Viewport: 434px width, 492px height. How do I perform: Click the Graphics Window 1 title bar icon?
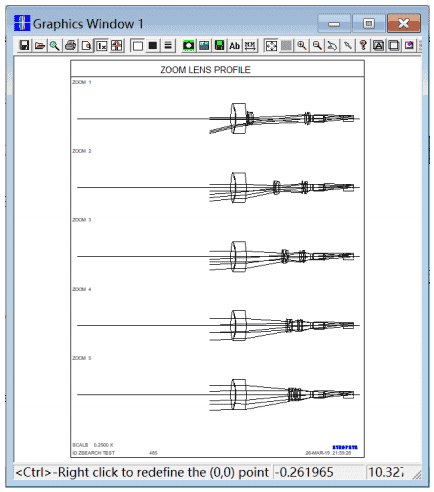pos(22,23)
